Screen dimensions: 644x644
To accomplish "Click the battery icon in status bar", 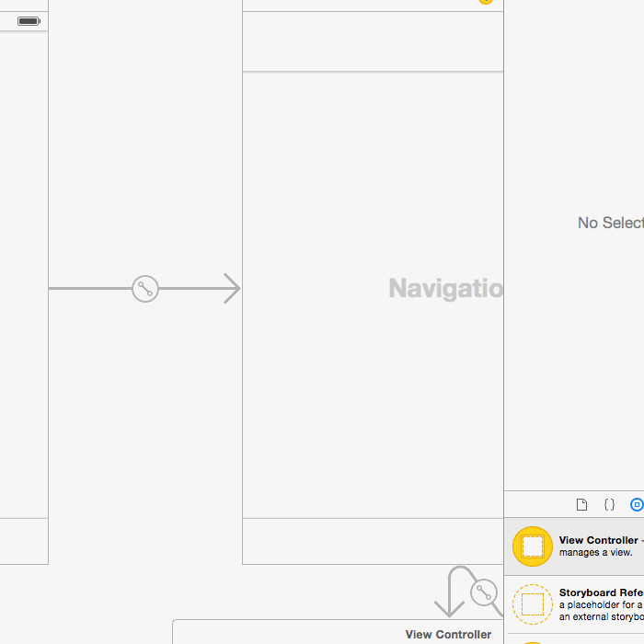I will 29,21.
